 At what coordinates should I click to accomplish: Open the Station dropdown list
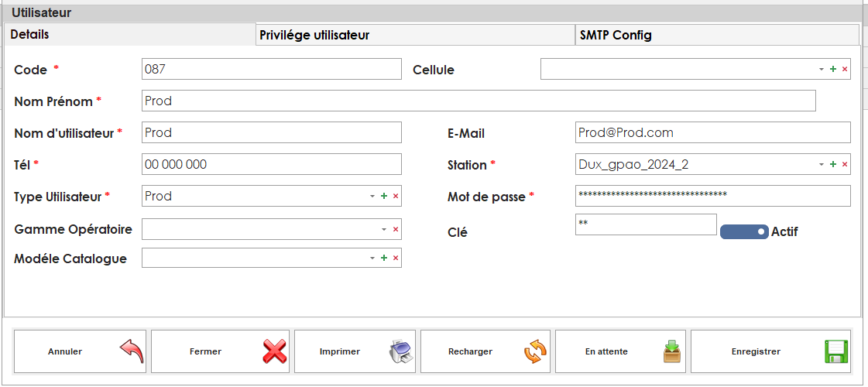tap(822, 165)
